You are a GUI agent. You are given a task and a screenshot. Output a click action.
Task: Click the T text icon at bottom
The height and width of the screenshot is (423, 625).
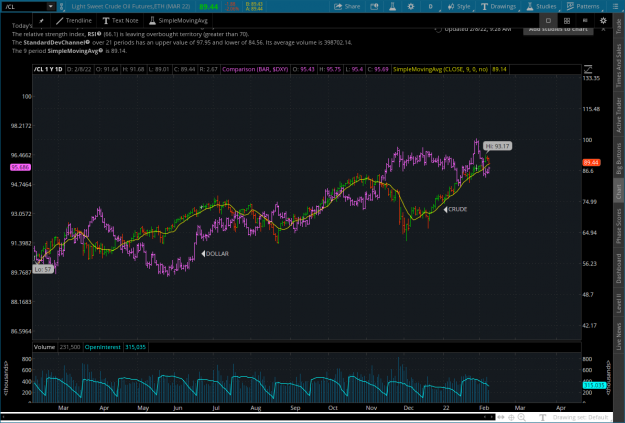point(542,417)
